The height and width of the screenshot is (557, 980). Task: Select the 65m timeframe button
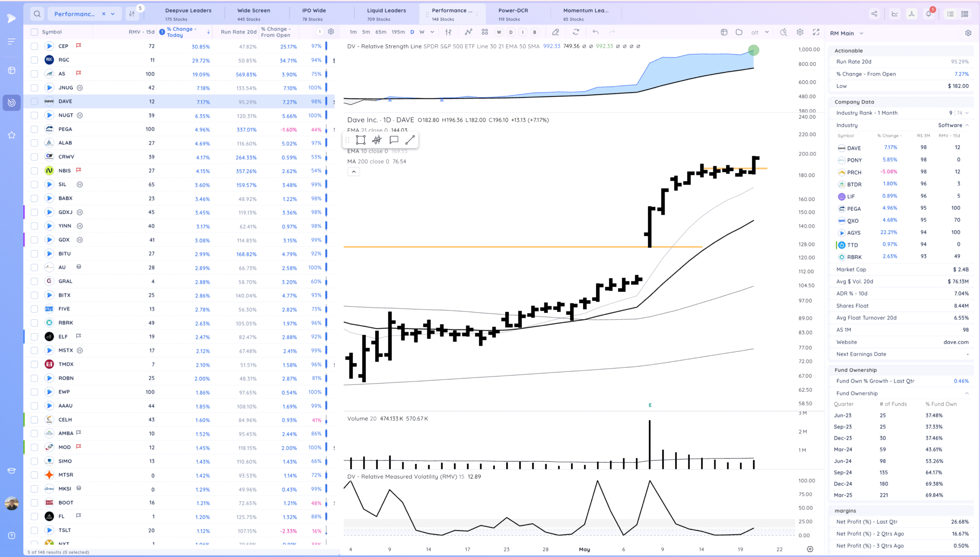coord(381,32)
